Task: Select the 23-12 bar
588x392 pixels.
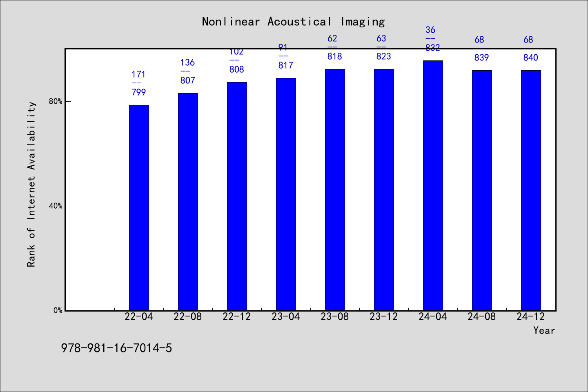Action: click(x=384, y=190)
